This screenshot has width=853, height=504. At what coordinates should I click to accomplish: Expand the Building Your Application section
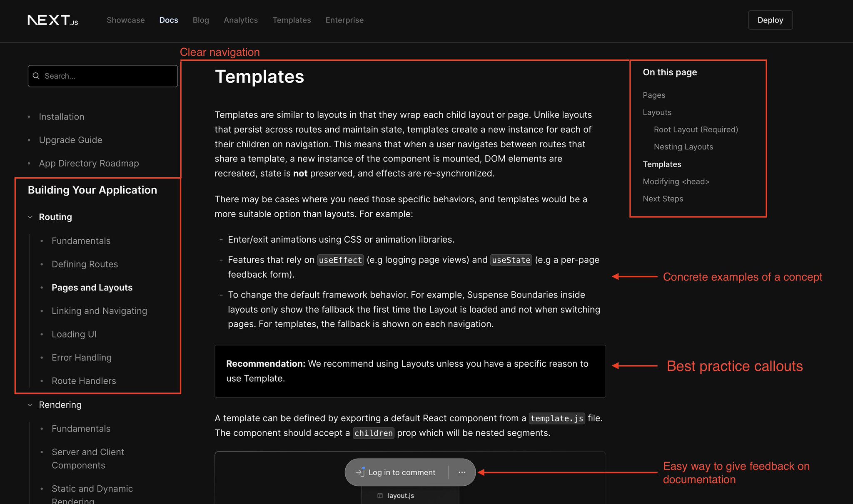92,190
